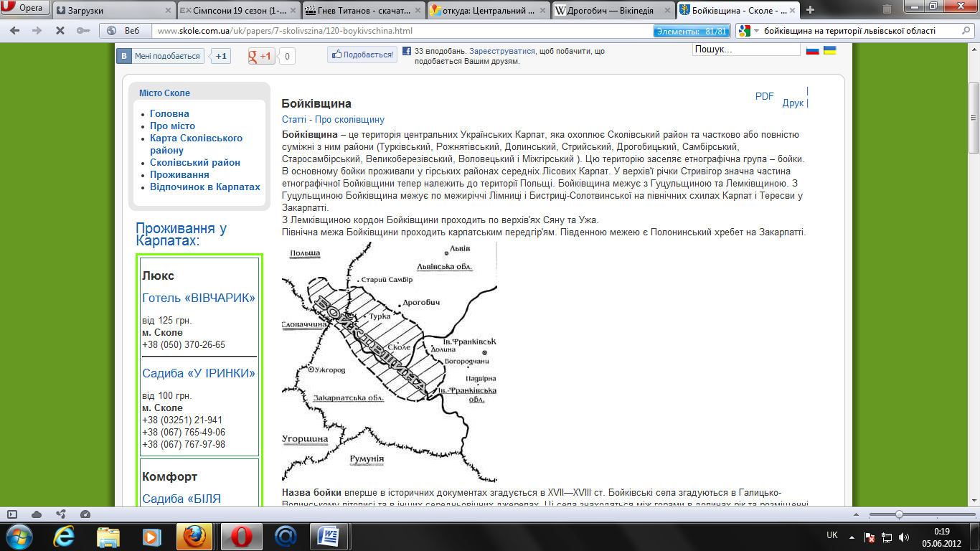Switch site language to Russian flag

point(813,50)
